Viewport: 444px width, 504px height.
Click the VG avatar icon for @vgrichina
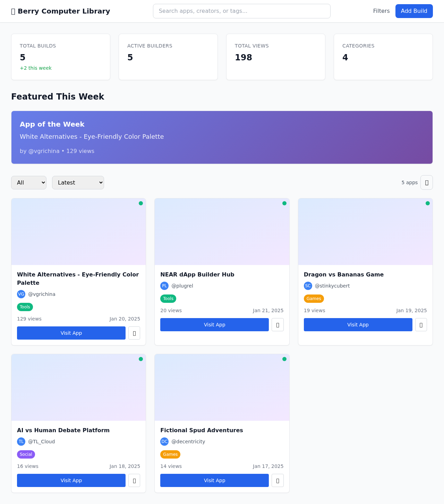(21, 294)
